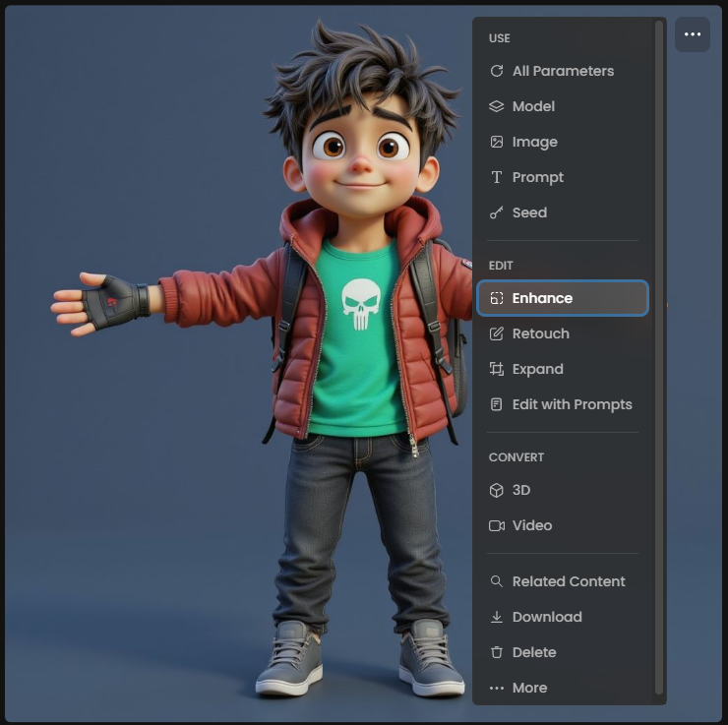
Task: Click the menu's vertical scrollbar
Action: (x=659, y=354)
